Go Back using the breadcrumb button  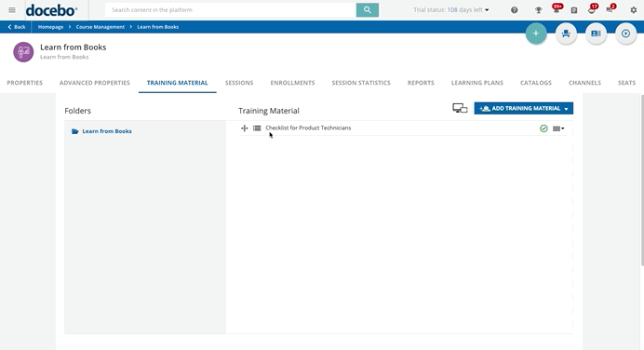click(17, 27)
